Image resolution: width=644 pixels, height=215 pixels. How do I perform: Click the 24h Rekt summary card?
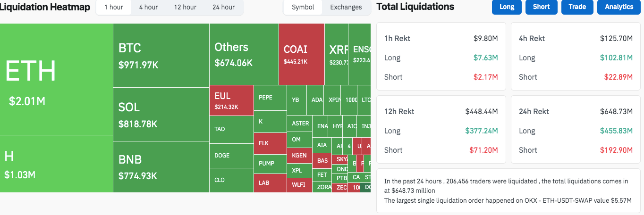576,131
